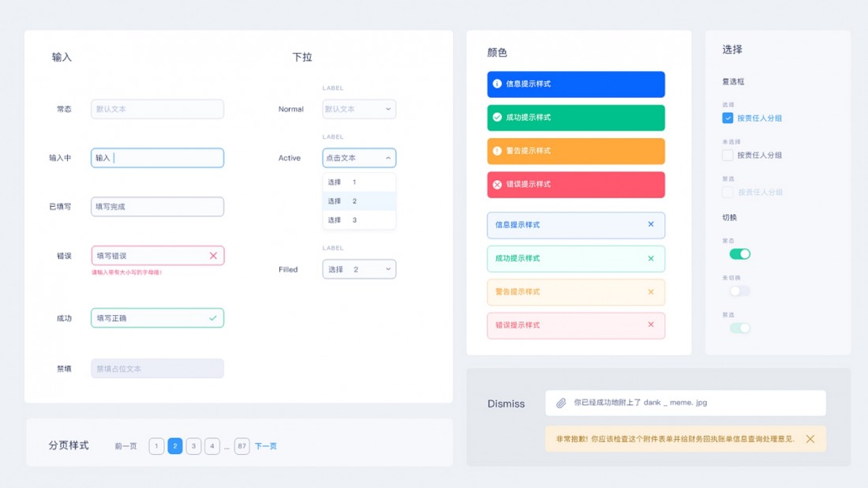This screenshot has height=488, width=868.
Task: Open the Normal dropdown with 默认文本
Action: click(x=359, y=109)
